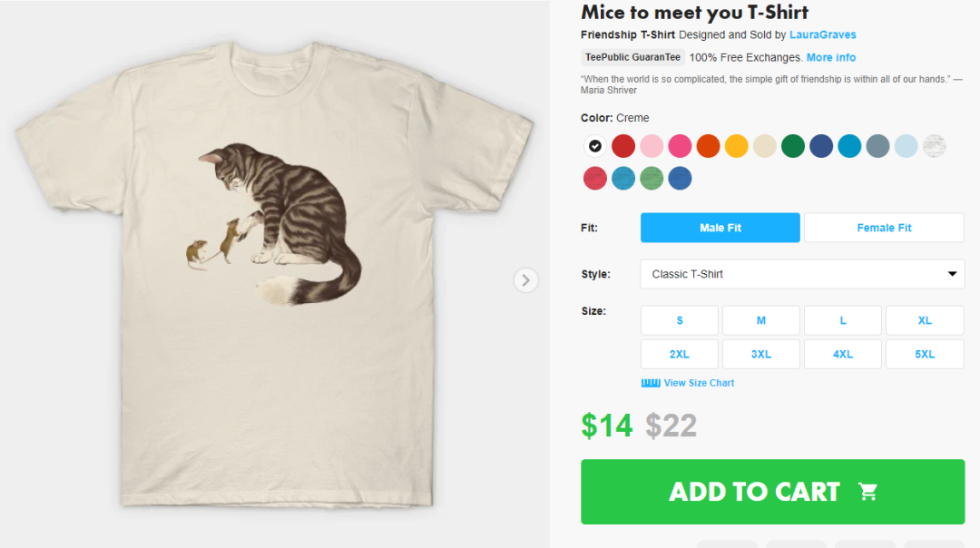Open the View Size Chart link

(x=699, y=383)
